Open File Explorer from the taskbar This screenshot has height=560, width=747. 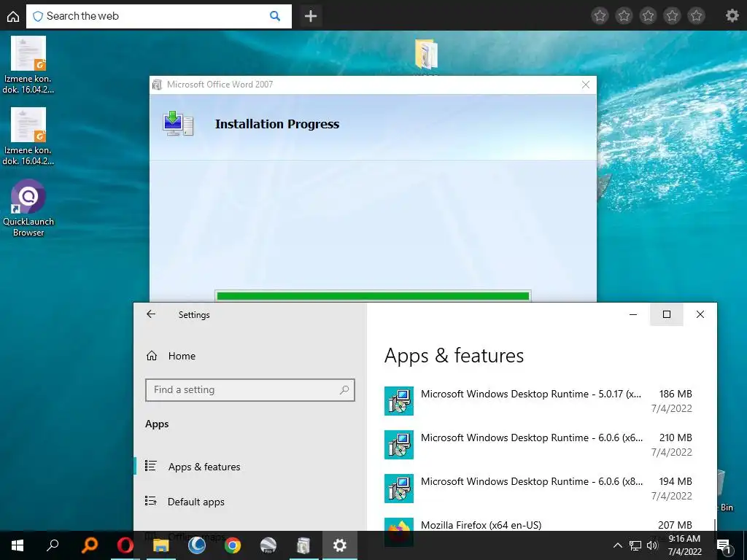(161, 545)
